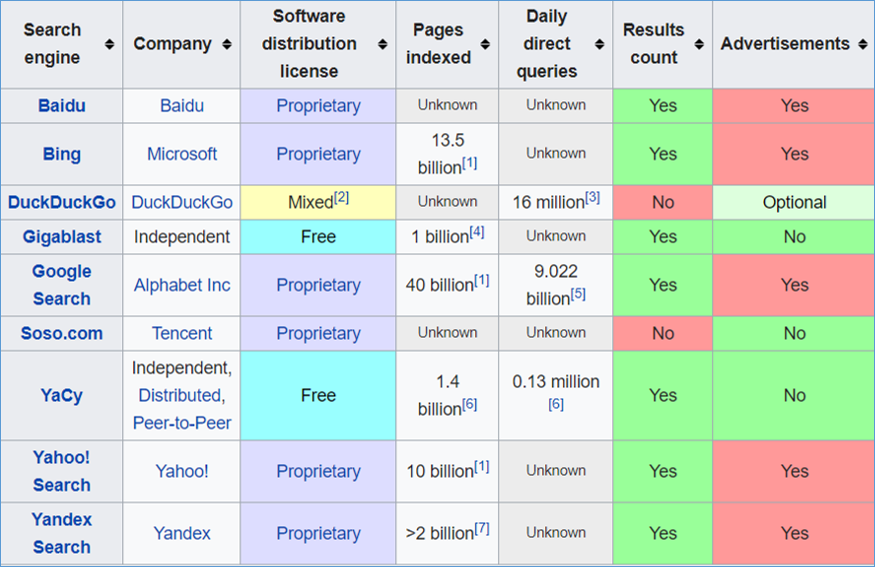Open the Baidu search engine link
875x567 pixels.
click(61, 105)
